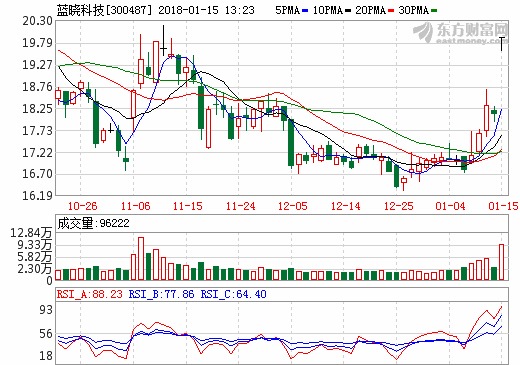Click the 11-24 date label

click(x=240, y=206)
